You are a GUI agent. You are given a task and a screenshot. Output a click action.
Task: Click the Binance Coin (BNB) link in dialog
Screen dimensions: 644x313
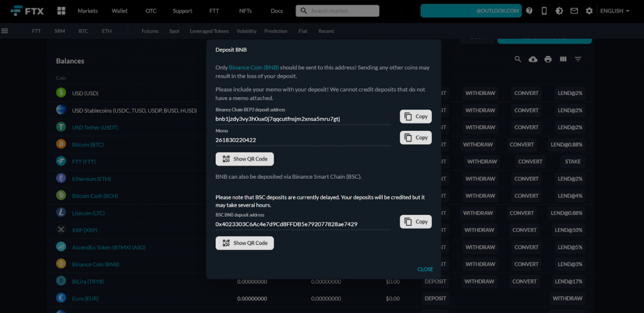coord(254,67)
